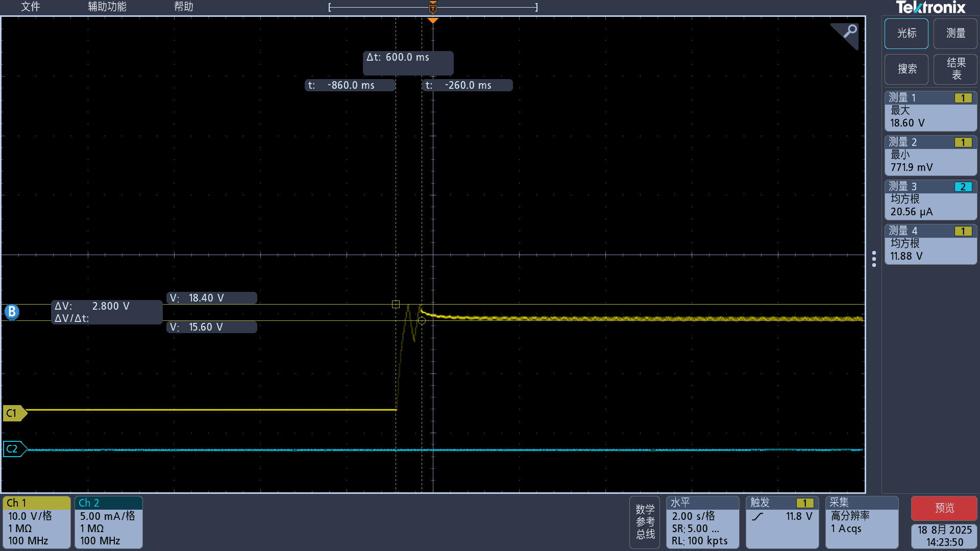Click the 测量 measure button

[x=955, y=33]
